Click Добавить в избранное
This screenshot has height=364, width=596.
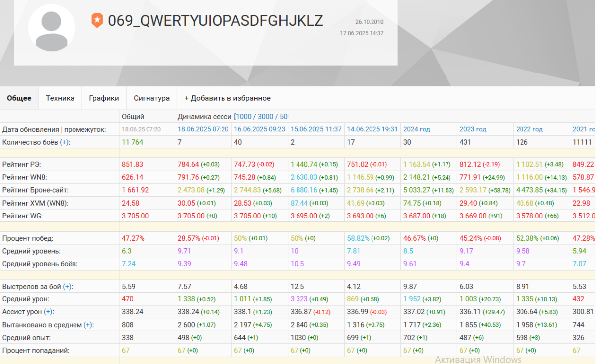(227, 98)
